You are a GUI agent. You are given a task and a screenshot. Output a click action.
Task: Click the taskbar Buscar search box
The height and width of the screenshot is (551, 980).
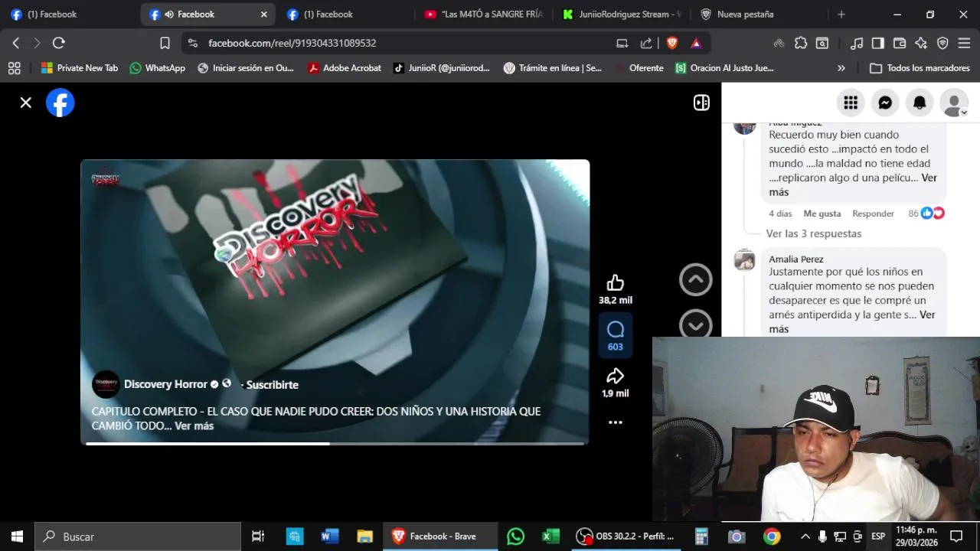pyautogui.click(x=138, y=536)
